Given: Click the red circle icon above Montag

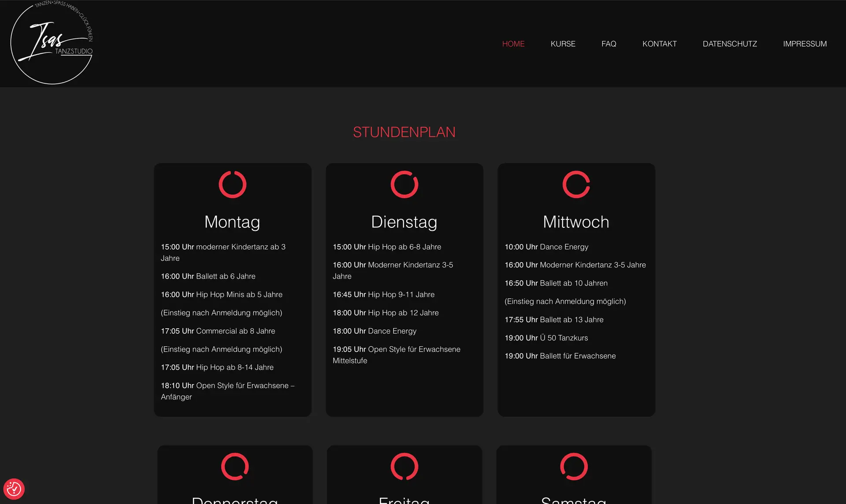Looking at the screenshot, I should pos(232,185).
